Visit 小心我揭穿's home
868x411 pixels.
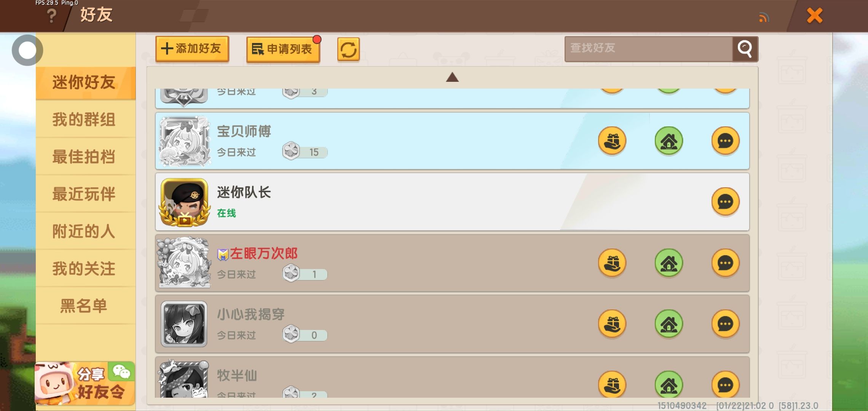669,324
